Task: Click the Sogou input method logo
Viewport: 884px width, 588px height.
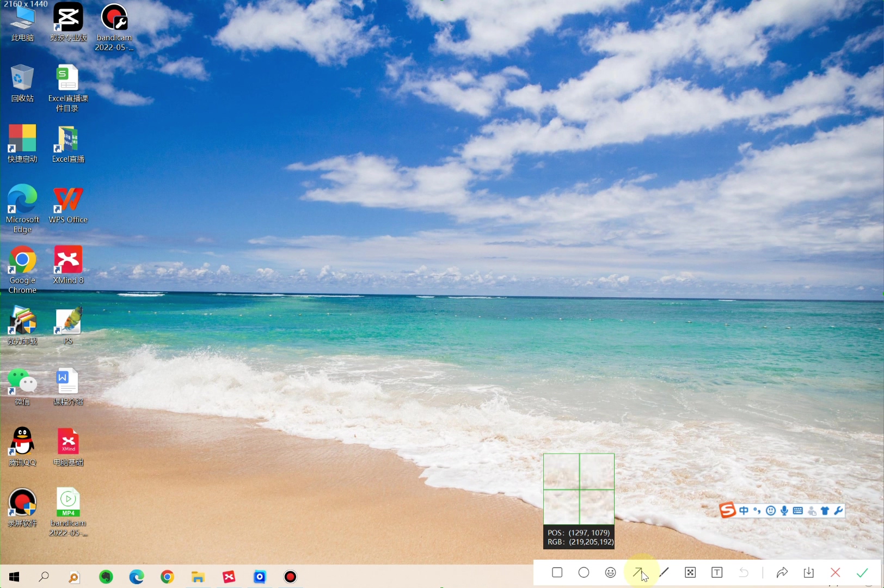Action: coord(728,510)
